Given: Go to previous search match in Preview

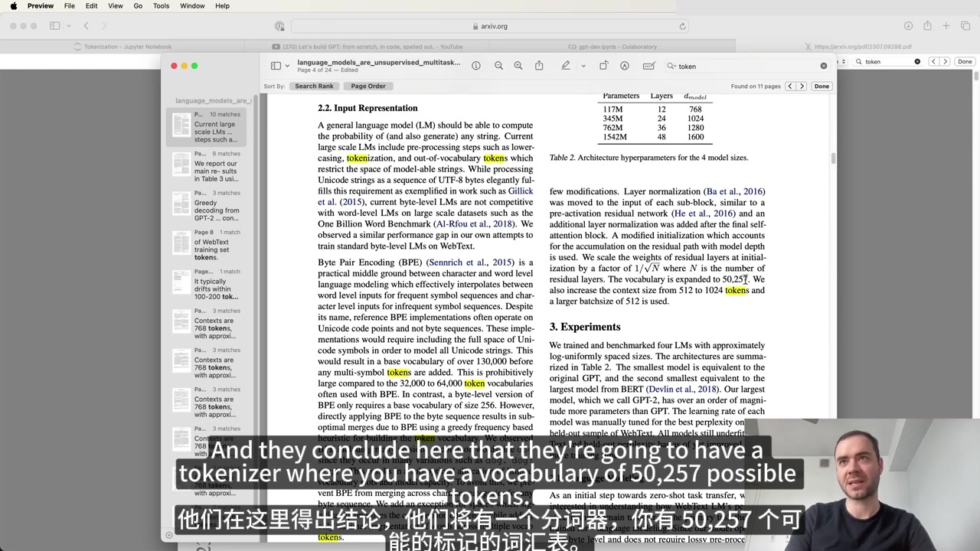Looking at the screenshot, I should click(x=790, y=86).
